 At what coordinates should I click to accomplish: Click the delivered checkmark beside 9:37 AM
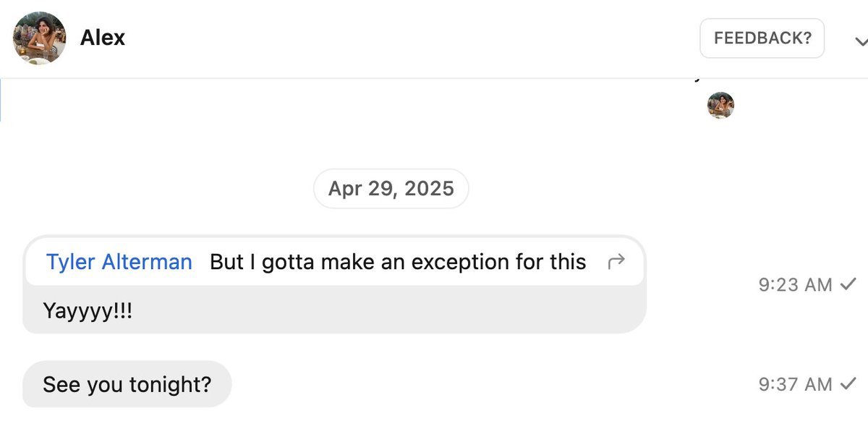848,384
